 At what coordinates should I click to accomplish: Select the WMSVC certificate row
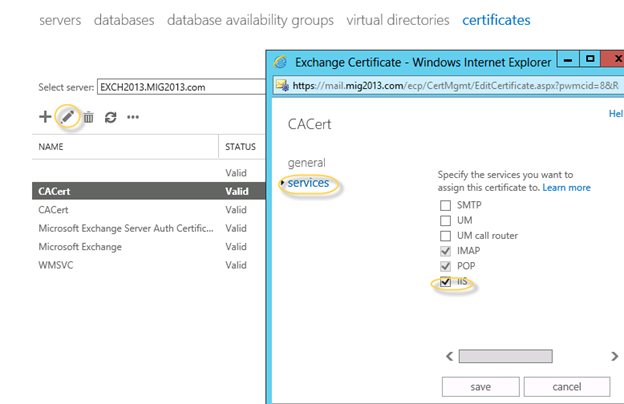[148, 265]
